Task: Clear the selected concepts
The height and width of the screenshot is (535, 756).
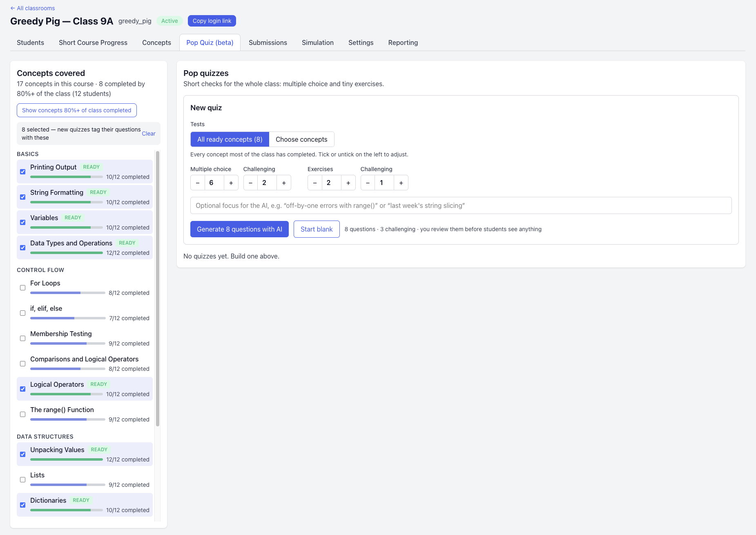Action: tap(149, 134)
